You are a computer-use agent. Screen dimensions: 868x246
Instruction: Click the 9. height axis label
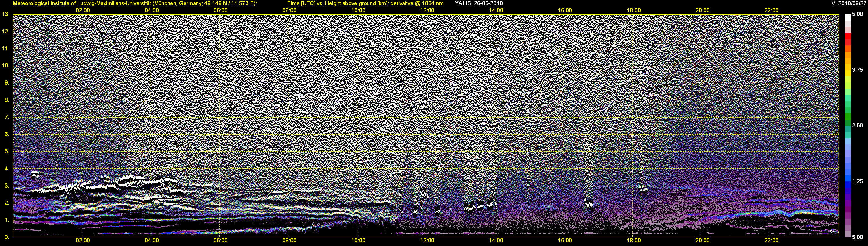click(x=7, y=82)
